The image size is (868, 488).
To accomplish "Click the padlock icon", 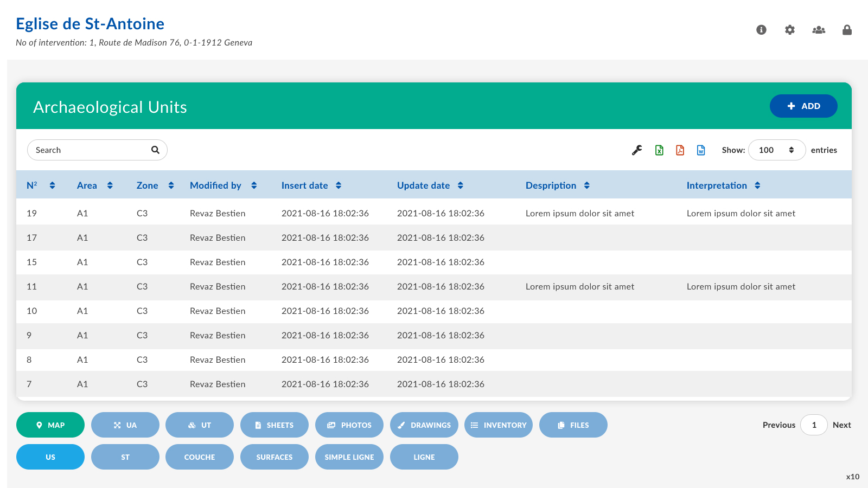I will pos(847,30).
